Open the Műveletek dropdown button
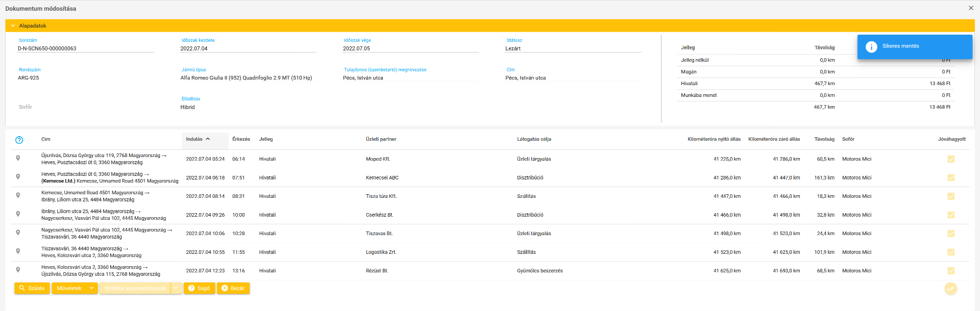Viewport: 980px width, 311px height. [75, 289]
